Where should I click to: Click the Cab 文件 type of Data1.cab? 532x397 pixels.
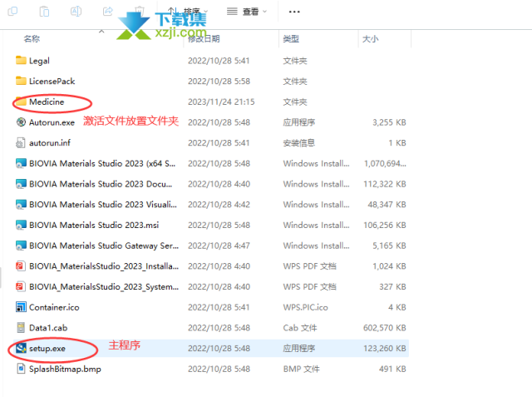(x=300, y=328)
